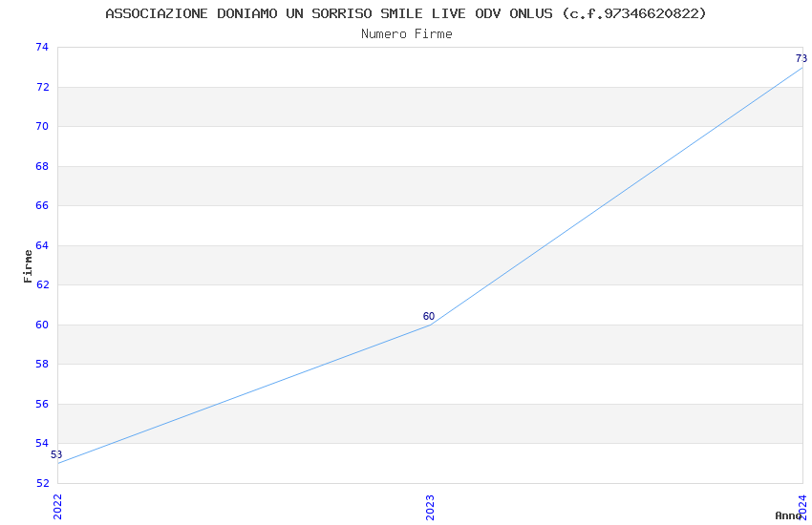Click the y-axis tick value 60
This screenshot has width=812, height=525.
[x=42, y=325]
